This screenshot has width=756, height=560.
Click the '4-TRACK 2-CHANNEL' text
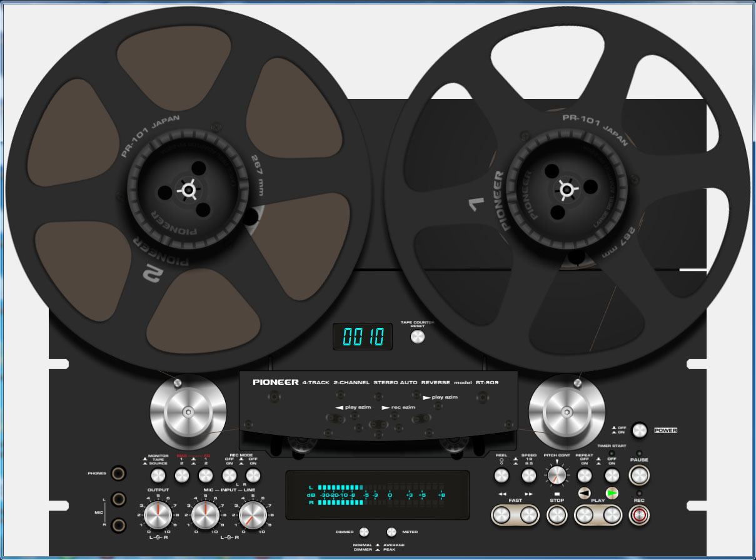pos(335,382)
